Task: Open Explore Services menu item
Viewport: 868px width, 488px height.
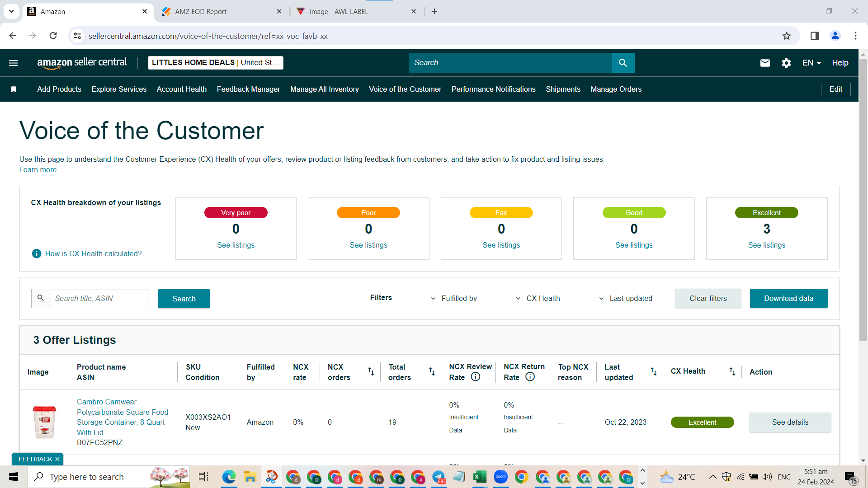Action: pos(119,89)
